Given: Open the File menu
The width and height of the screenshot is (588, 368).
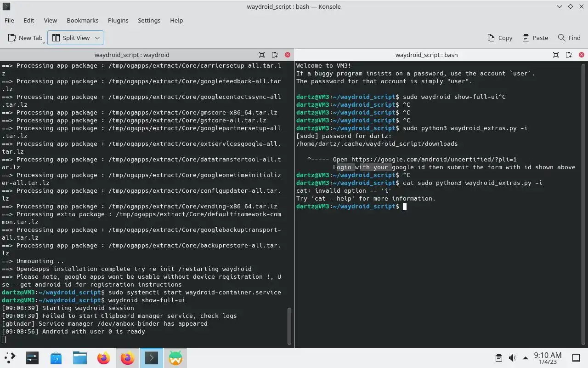Looking at the screenshot, I should 9,20.
